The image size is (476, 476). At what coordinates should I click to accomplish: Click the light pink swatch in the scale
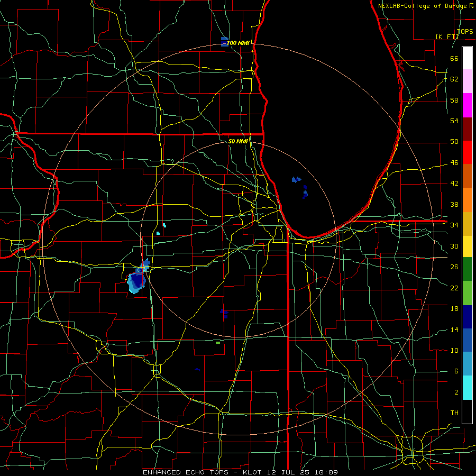(467, 81)
